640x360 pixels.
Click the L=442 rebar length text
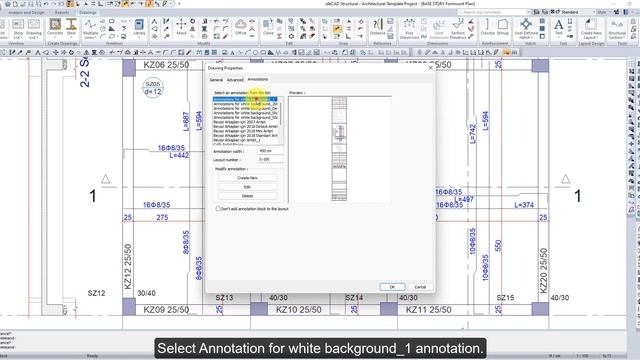pyautogui.click(x=179, y=156)
